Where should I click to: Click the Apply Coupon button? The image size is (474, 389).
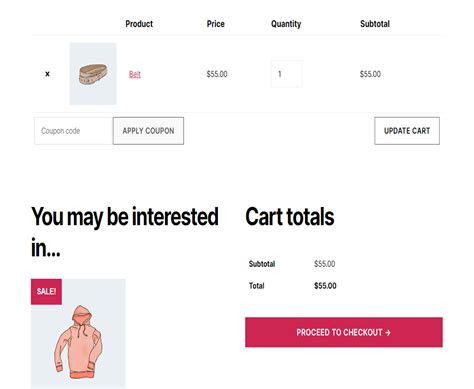tap(148, 131)
